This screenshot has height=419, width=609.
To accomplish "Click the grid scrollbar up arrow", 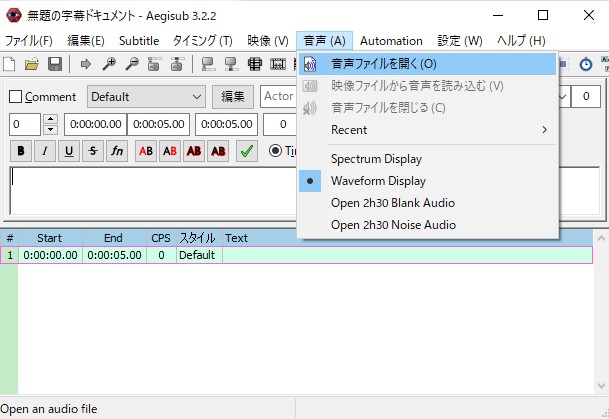I will click(601, 238).
